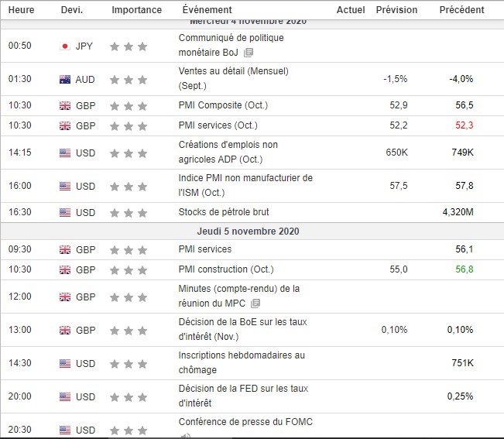This screenshot has height=439, width=504.
Task: Click the Australia flag for AUD
Action: 65,79
